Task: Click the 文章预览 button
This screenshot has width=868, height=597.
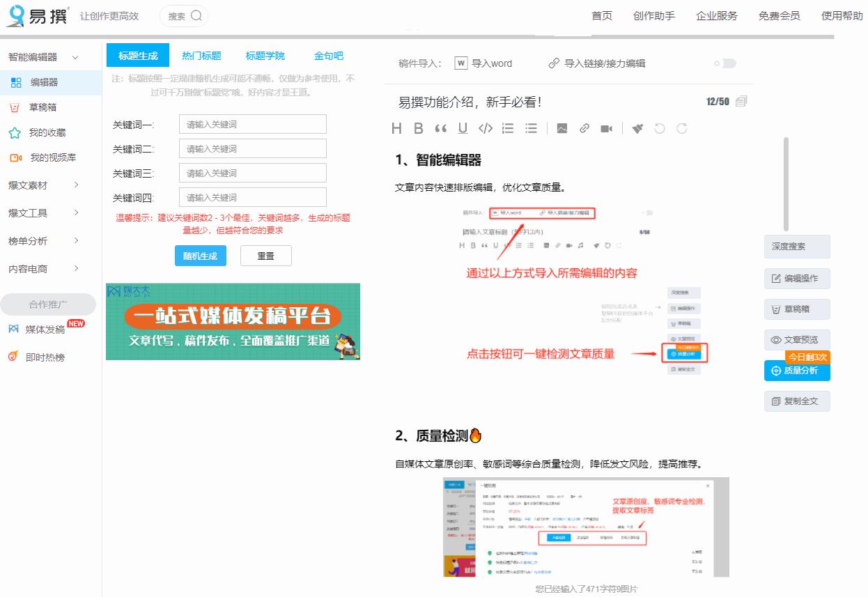Action: point(797,340)
